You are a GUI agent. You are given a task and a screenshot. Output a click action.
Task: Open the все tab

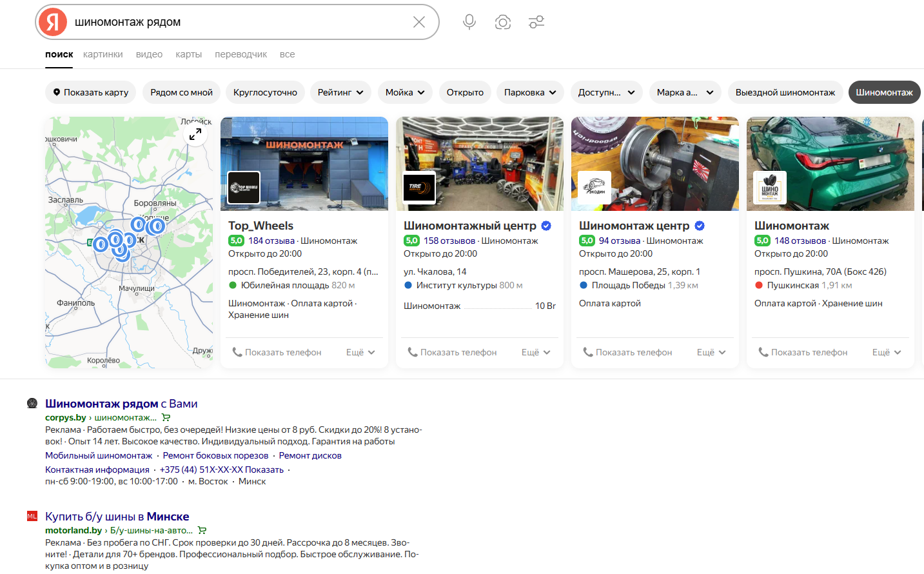click(288, 54)
